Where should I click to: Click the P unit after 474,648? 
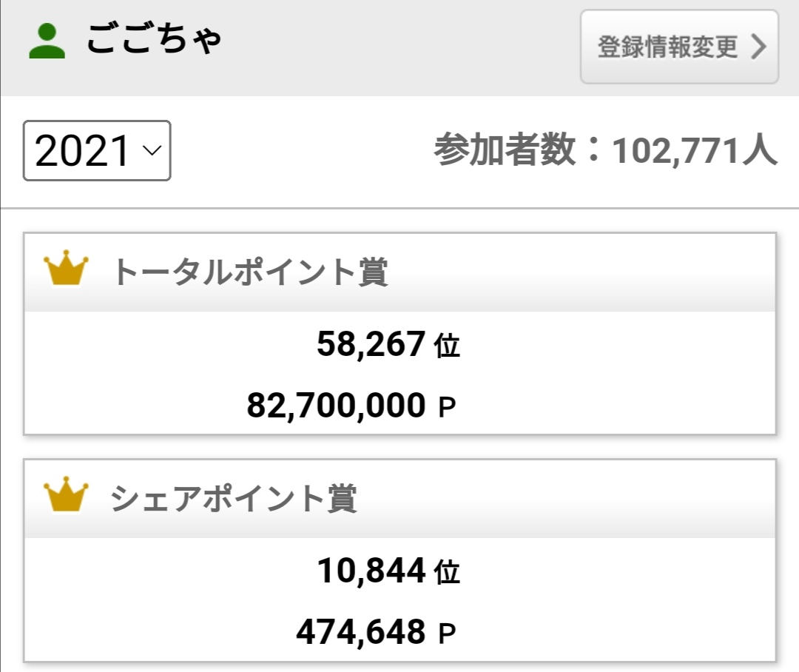point(447,634)
